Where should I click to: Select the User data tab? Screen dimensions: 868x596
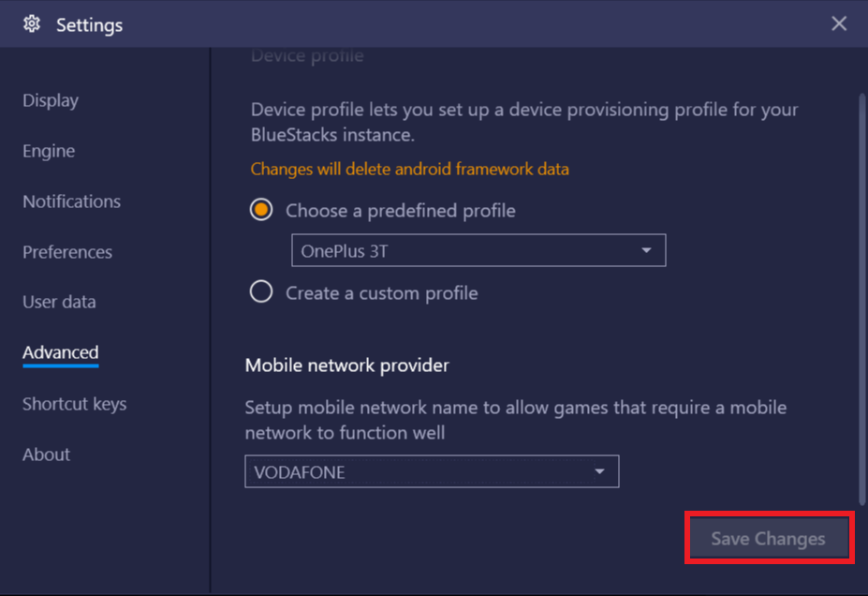pyautogui.click(x=59, y=302)
